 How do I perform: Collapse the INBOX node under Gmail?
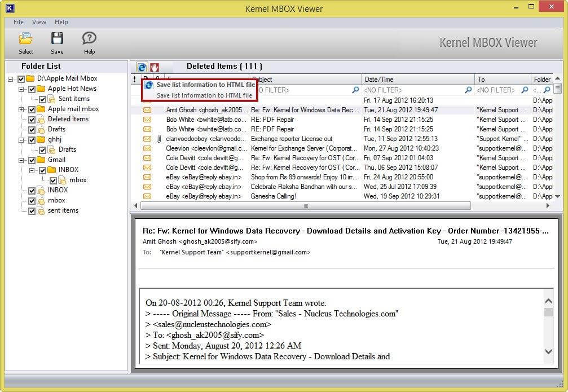pos(32,170)
